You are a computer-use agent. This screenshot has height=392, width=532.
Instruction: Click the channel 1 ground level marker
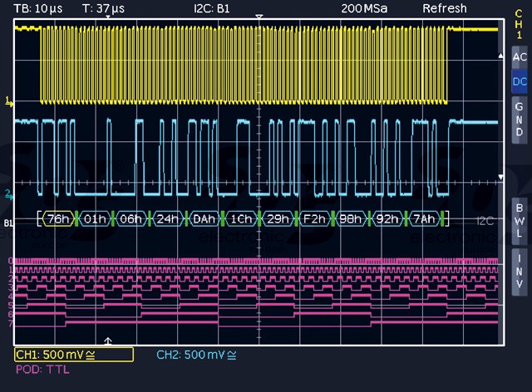tap(9, 101)
